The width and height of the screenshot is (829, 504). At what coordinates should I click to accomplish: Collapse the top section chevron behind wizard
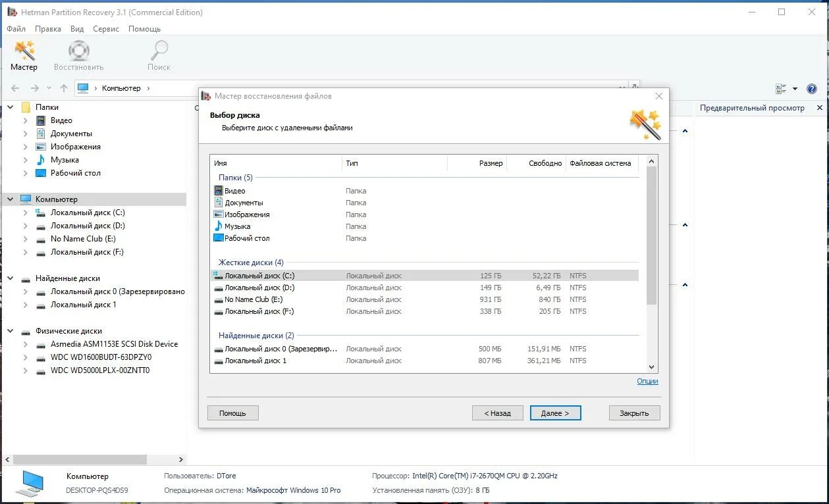(685, 132)
